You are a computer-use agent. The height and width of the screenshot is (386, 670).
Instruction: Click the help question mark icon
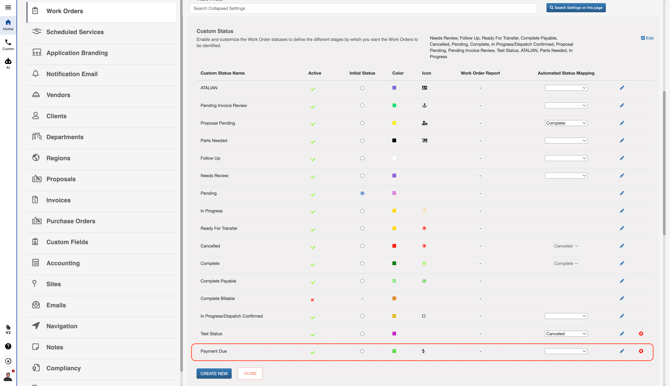tap(8, 346)
